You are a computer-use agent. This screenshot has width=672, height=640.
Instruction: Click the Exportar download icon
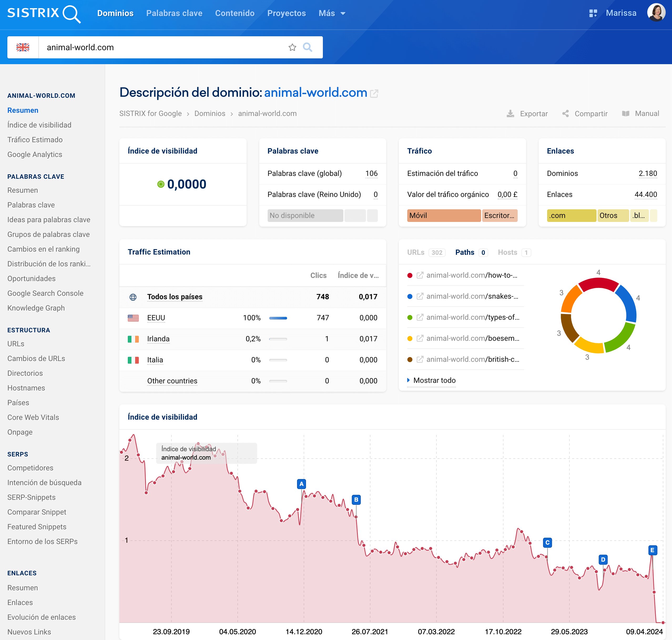click(510, 114)
